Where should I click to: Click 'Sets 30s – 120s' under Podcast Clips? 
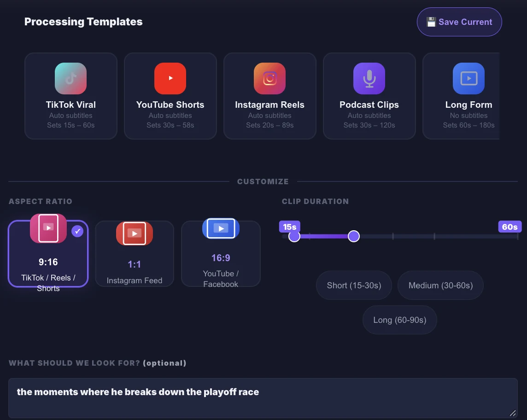point(369,125)
